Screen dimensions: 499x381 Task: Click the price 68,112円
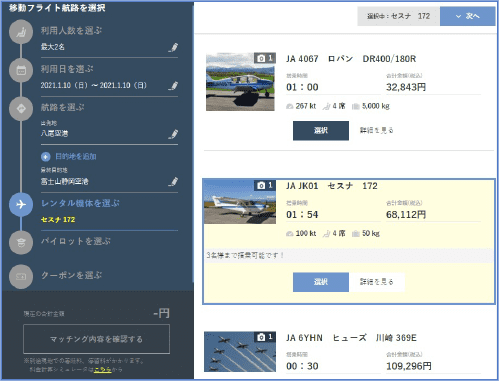point(406,215)
